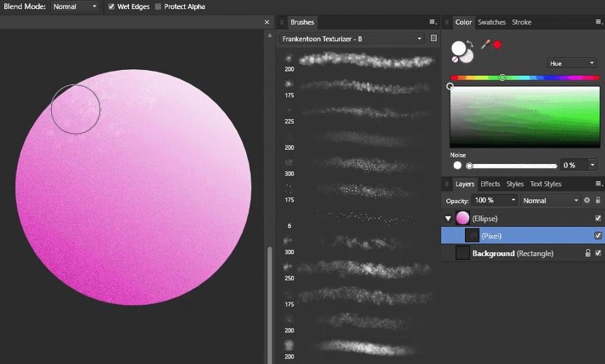Open the Color panel options menu
Screen dimensions: 605x364
(599, 22)
